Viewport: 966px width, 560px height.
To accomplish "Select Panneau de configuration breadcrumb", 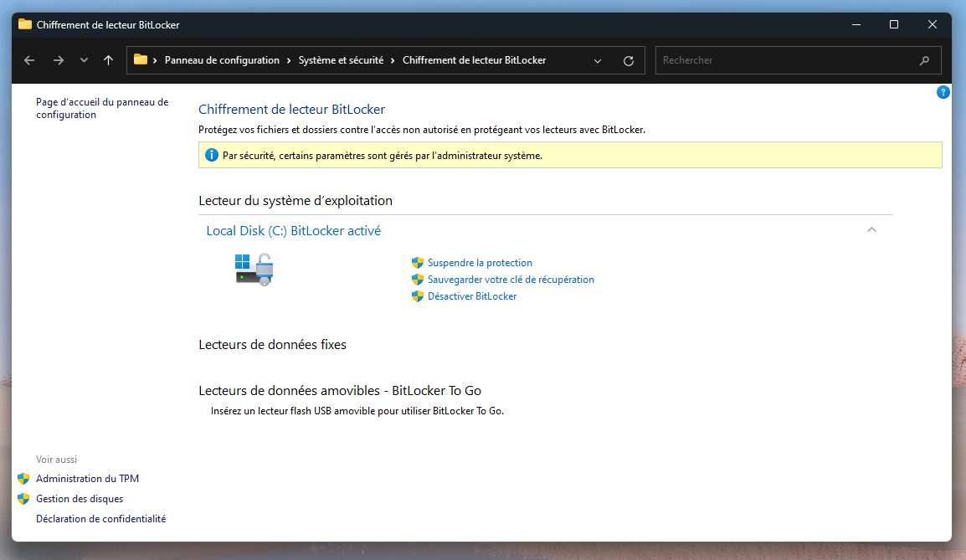I will click(222, 60).
